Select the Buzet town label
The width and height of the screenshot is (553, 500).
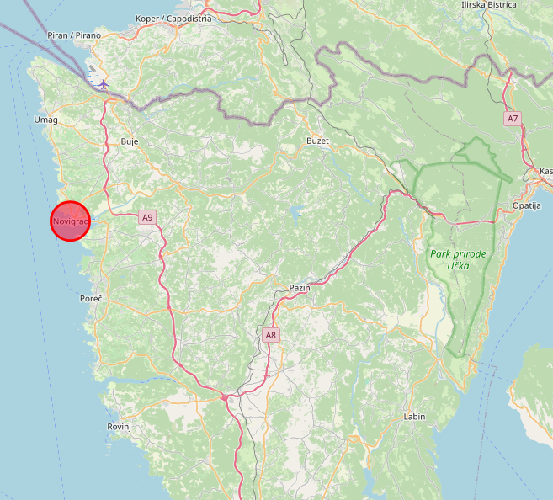(x=317, y=141)
